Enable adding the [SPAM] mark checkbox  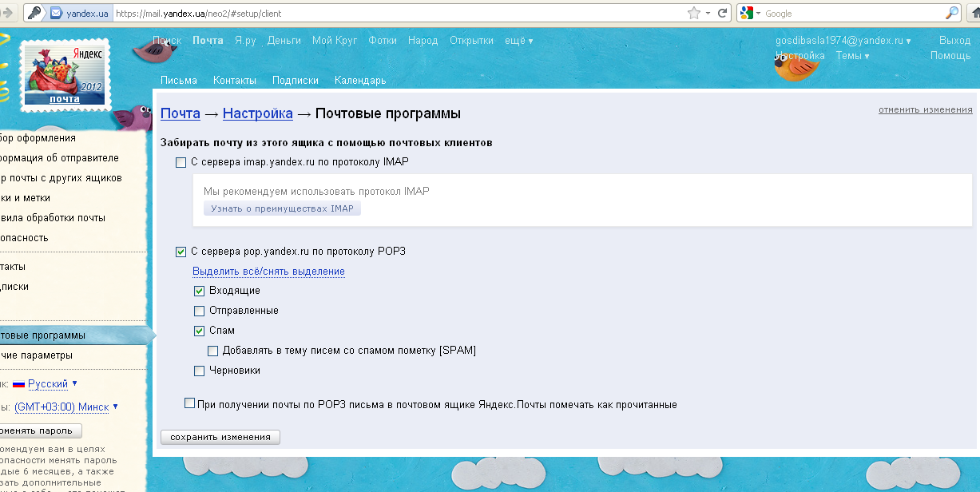coord(213,351)
